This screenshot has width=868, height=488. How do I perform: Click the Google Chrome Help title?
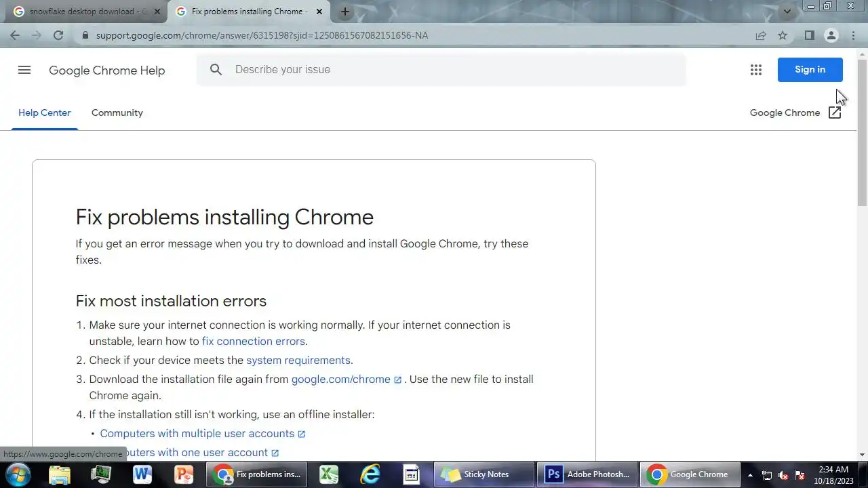click(106, 70)
